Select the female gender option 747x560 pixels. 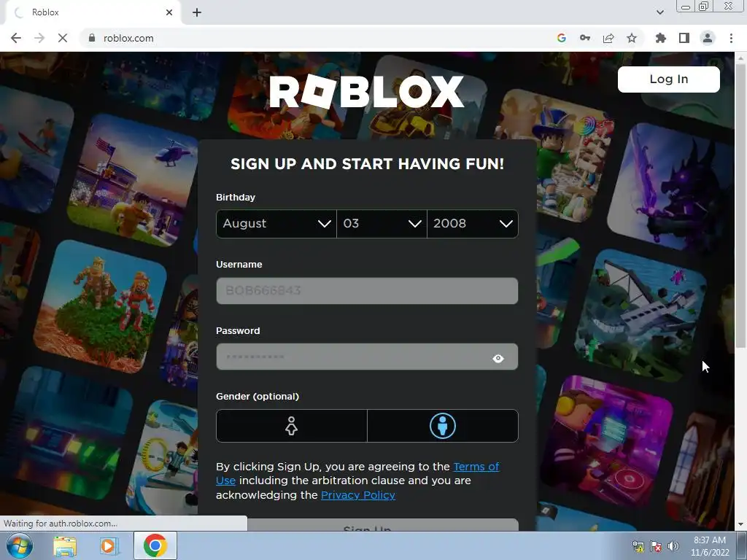(292, 426)
